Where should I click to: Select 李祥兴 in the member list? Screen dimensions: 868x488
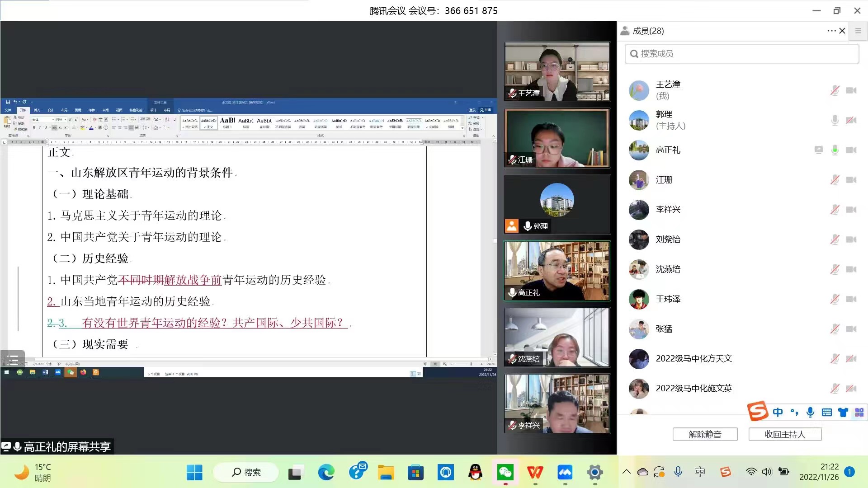[x=668, y=210]
